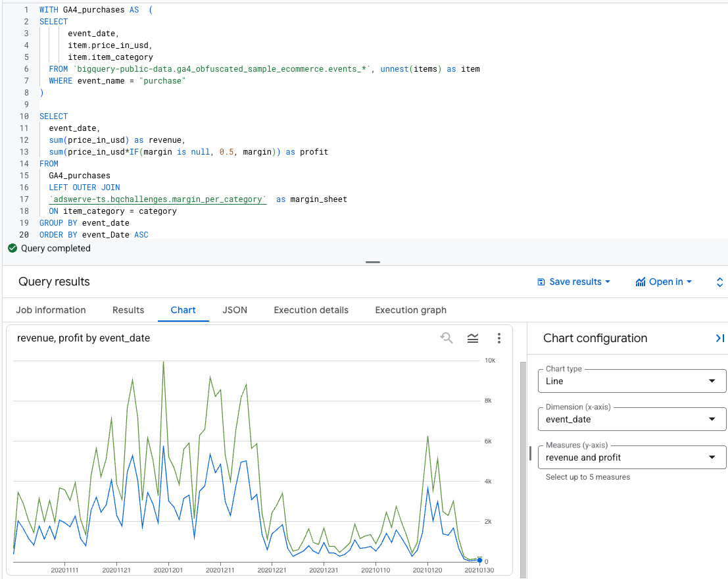The image size is (728, 579).
Task: Click line number 10 in the editor
Action: pyautogui.click(x=24, y=116)
